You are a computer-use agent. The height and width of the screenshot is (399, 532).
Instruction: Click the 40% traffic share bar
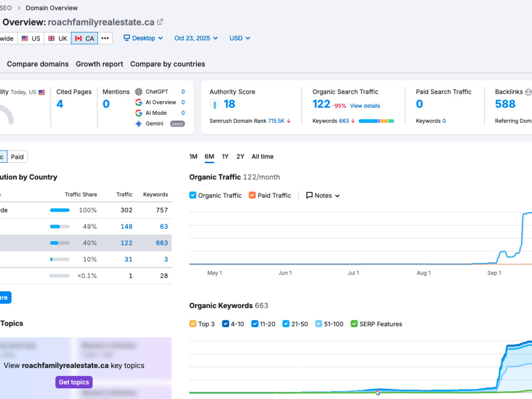pyautogui.click(x=60, y=243)
